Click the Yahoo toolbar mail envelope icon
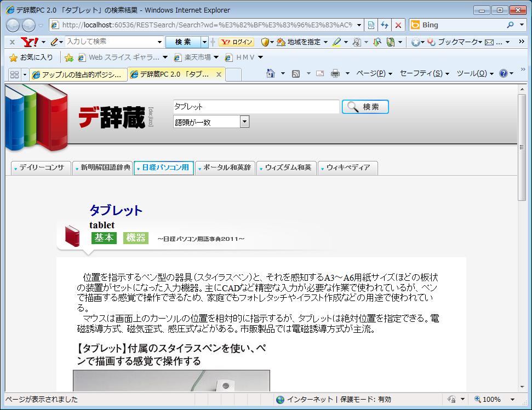532x410 pixels. [x=489, y=42]
